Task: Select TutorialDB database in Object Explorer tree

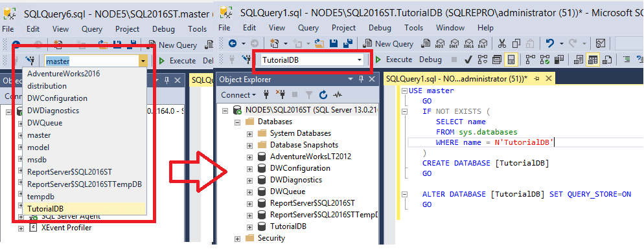Action: point(288,226)
